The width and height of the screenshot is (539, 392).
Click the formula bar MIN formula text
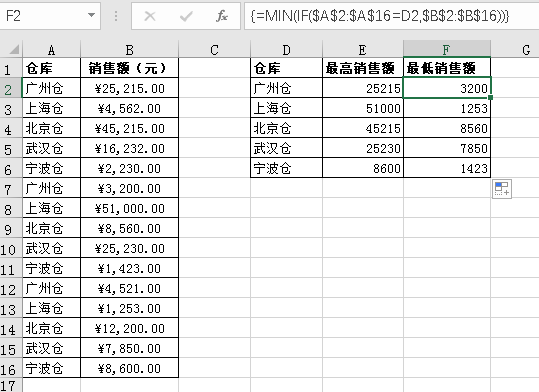[380, 16]
